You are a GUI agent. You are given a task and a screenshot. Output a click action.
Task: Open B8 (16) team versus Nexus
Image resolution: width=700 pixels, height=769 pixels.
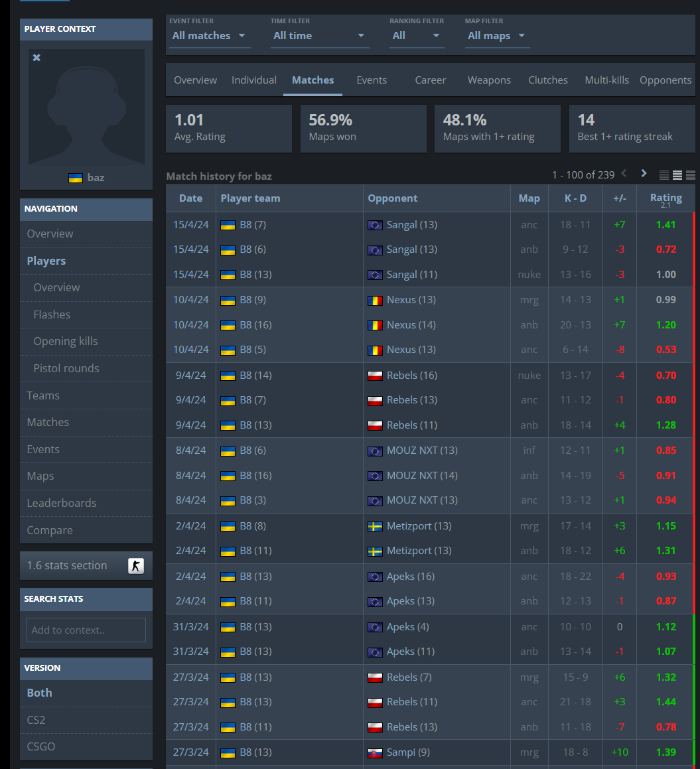pos(255,324)
